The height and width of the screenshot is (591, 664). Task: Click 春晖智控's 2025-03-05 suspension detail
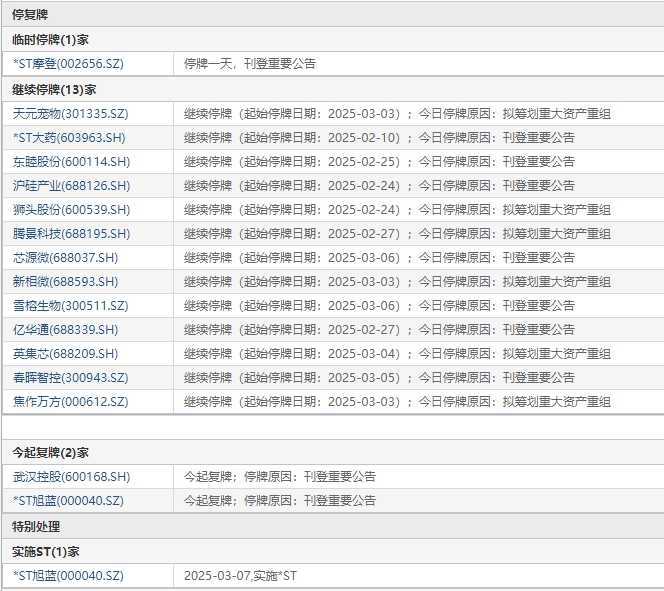[379, 378]
